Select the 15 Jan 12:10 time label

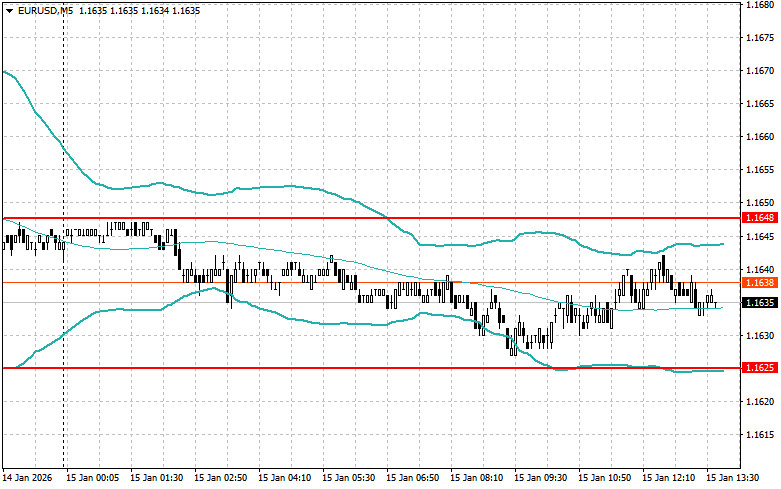tap(668, 478)
